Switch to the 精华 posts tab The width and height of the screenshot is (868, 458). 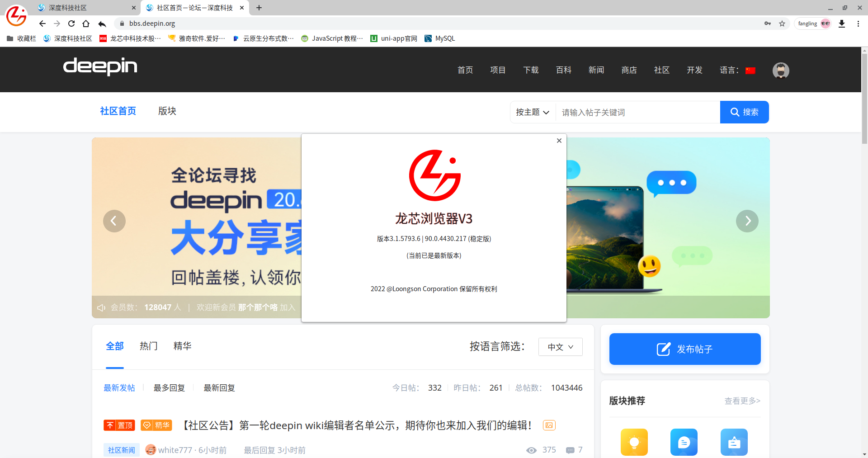(x=183, y=346)
